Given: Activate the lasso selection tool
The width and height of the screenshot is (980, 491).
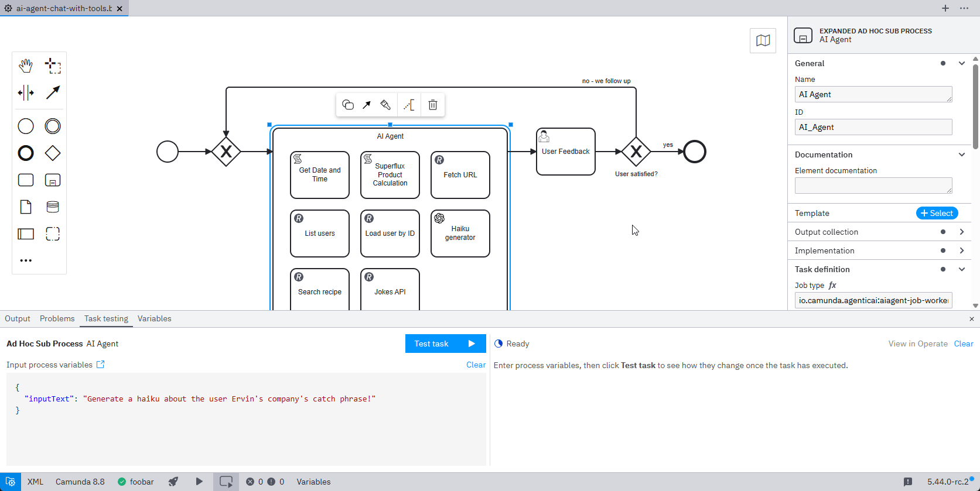Looking at the screenshot, I should click(53, 66).
